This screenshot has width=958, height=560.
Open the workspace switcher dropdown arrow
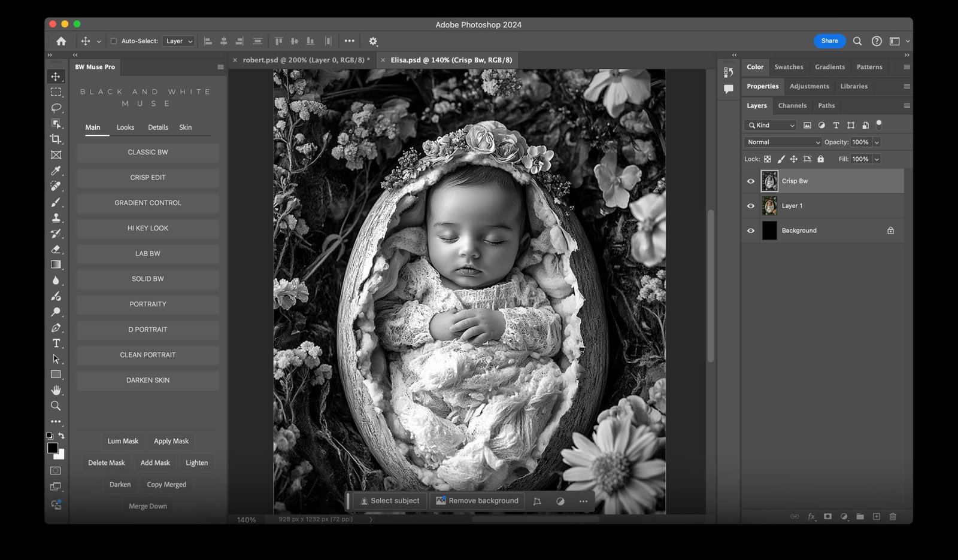point(908,41)
